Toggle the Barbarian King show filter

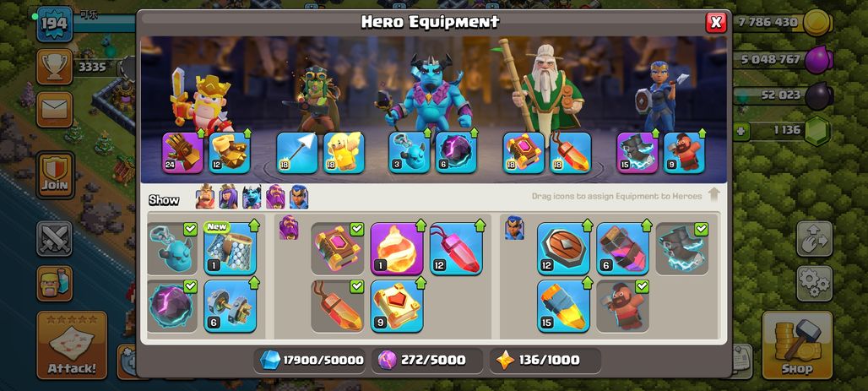[205, 197]
